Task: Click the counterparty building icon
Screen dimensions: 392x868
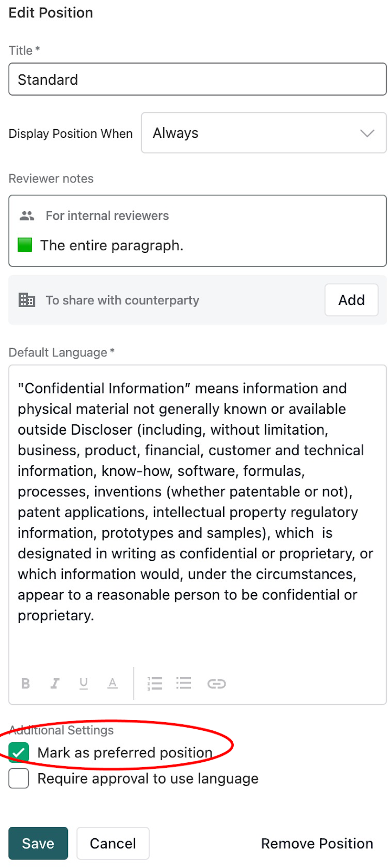Action: click(27, 300)
